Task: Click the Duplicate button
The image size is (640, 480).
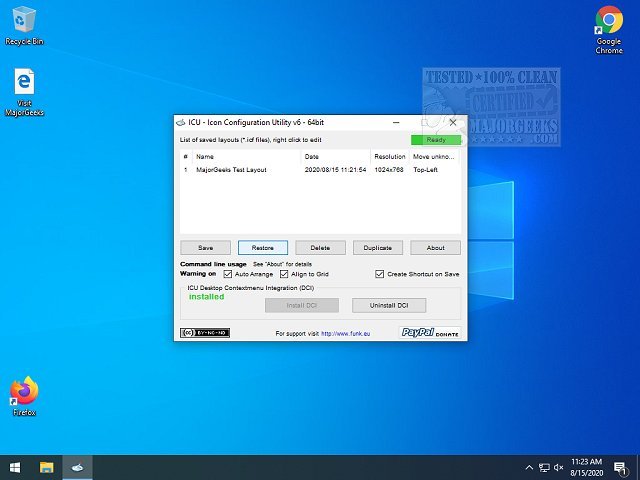Action: (x=378, y=248)
